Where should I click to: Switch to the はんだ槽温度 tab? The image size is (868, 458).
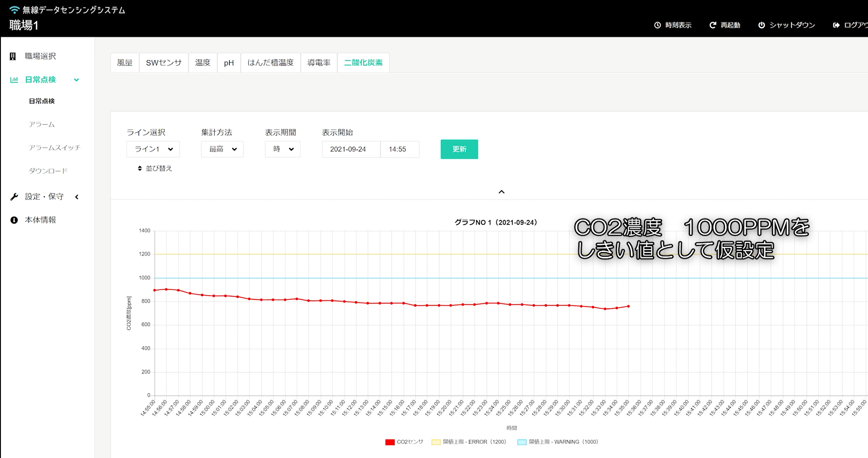271,63
